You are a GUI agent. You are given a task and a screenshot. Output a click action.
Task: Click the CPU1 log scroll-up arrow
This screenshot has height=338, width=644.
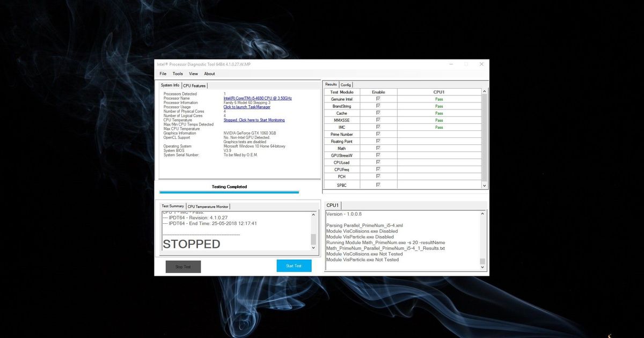pos(482,214)
